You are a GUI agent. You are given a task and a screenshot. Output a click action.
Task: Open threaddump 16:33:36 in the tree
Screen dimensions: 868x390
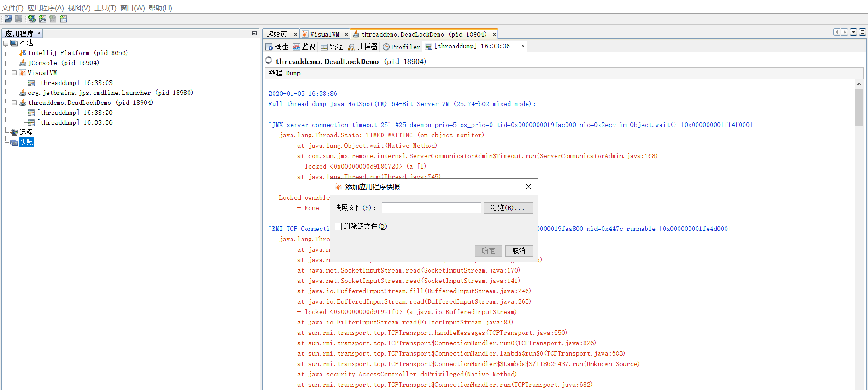coord(75,122)
